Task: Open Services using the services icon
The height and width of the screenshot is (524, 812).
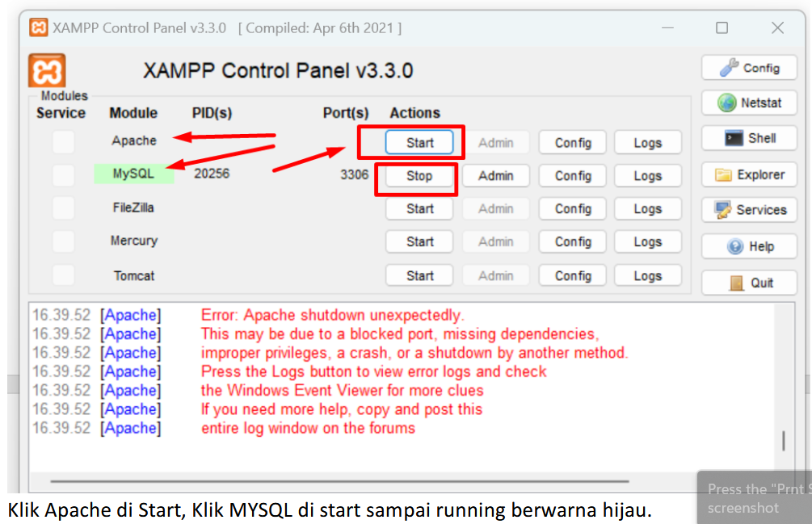Action: tap(724, 210)
